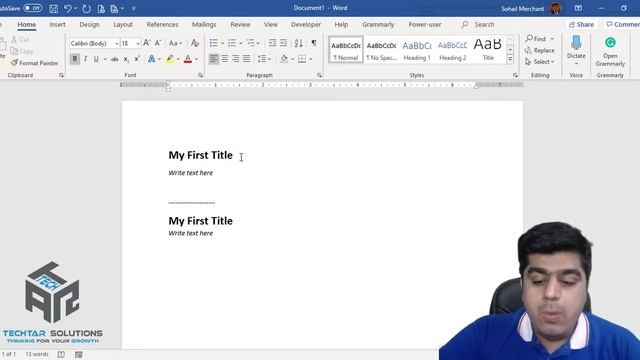The width and height of the screenshot is (640, 360).
Task: Apply bullets list
Action: [213, 43]
